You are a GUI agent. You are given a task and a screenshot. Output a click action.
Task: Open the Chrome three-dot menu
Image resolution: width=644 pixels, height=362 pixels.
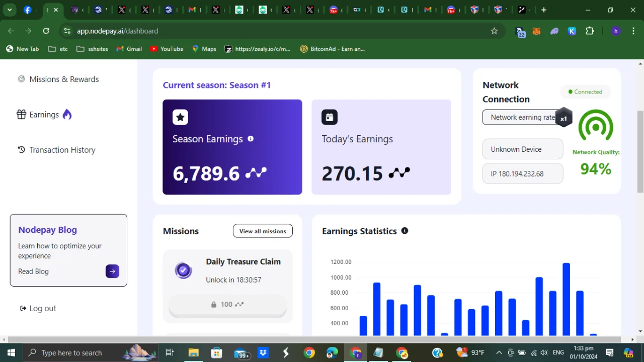pyautogui.click(x=633, y=31)
